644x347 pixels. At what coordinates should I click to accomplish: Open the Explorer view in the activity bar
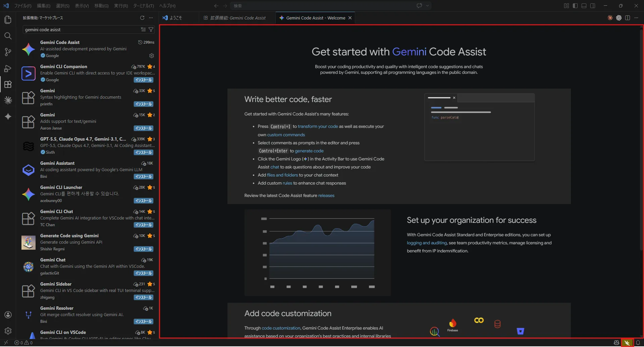point(8,20)
